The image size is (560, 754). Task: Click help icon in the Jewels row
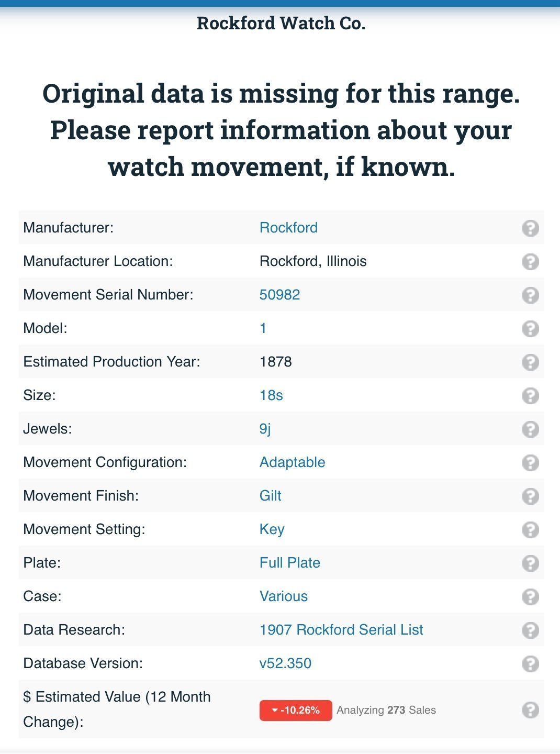pos(530,429)
